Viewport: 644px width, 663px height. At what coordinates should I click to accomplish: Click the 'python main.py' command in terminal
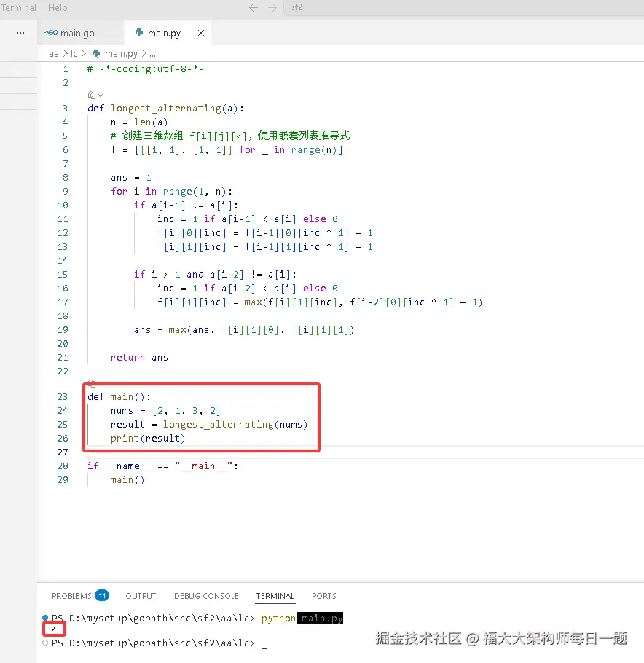(302, 618)
